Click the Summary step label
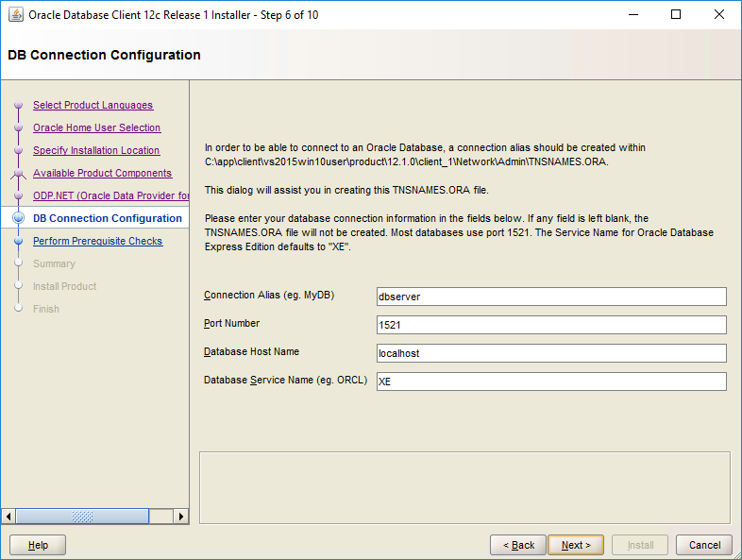742x560 pixels. click(x=54, y=263)
